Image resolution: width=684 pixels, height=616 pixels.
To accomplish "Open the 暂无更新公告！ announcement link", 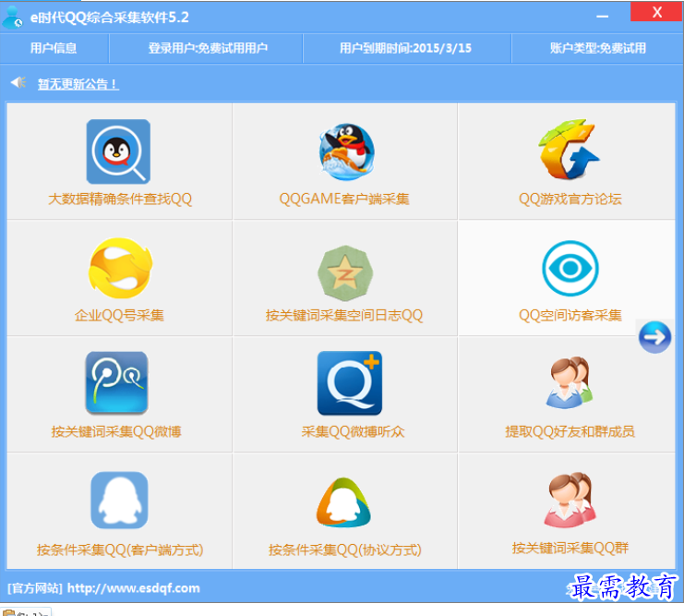I will point(78,84).
